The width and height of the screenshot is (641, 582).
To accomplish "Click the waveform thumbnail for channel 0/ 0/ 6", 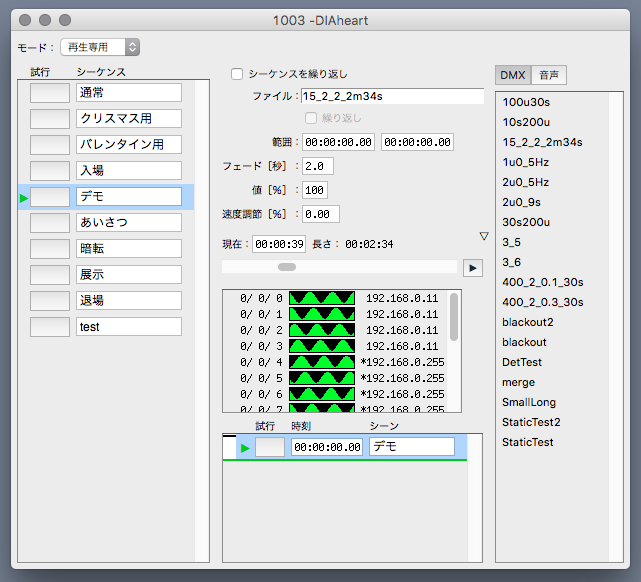I will (322, 394).
